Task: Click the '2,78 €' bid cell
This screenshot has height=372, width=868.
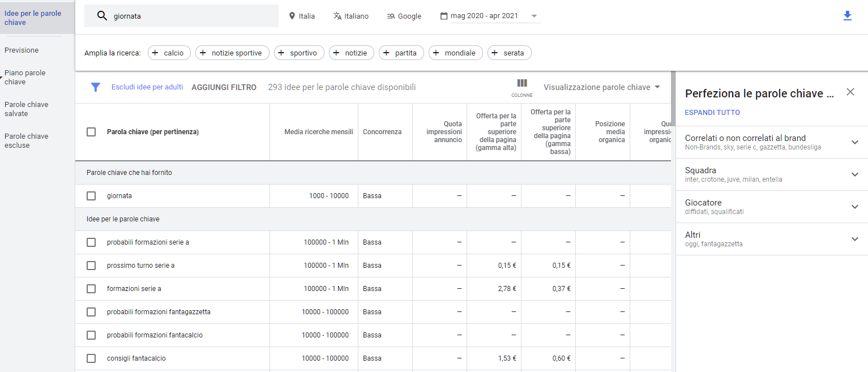Action: click(507, 289)
